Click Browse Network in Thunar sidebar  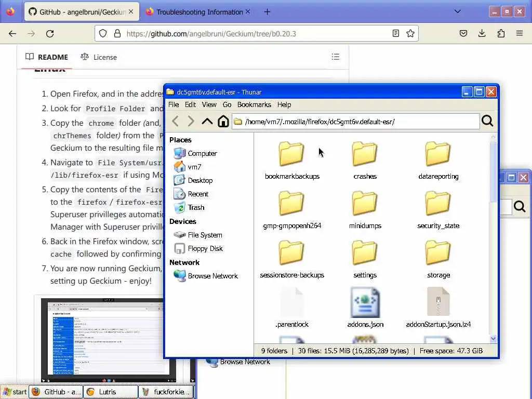tap(205, 276)
